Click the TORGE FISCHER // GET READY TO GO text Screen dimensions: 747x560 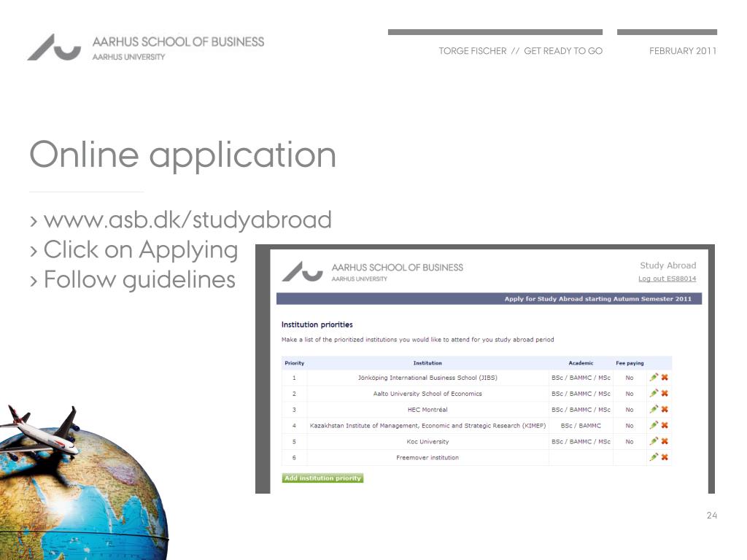[520, 51]
